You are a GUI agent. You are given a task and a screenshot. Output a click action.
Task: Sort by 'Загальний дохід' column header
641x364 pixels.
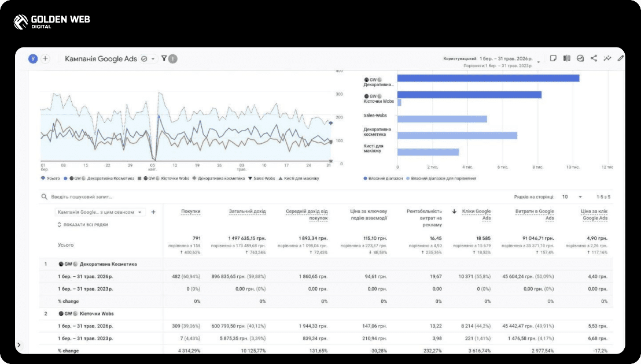[x=248, y=211]
